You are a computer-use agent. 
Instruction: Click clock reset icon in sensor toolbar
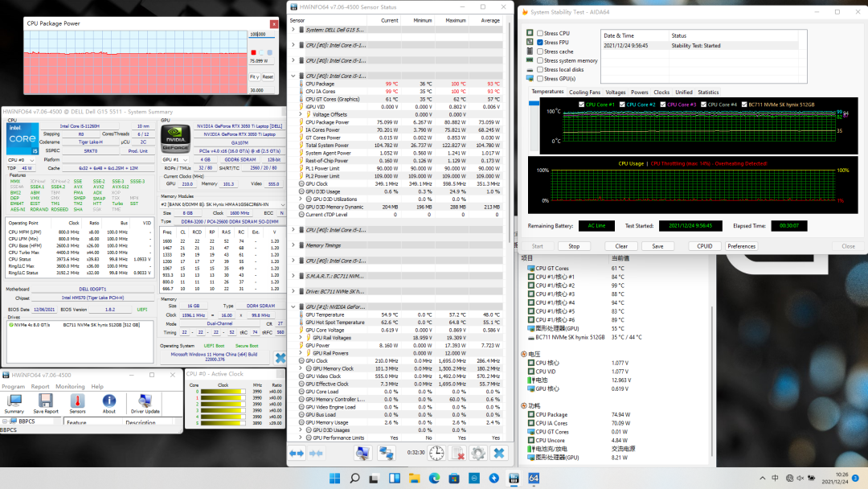(x=436, y=453)
